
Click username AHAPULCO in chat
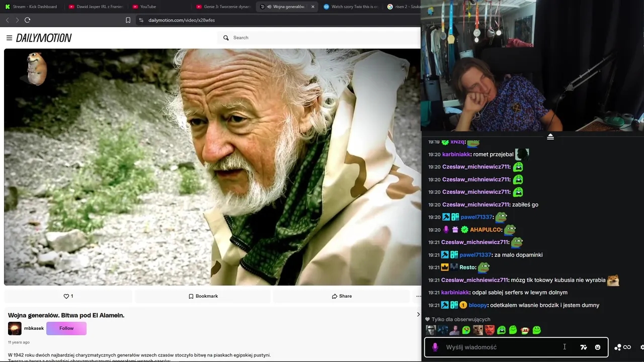coord(486,230)
